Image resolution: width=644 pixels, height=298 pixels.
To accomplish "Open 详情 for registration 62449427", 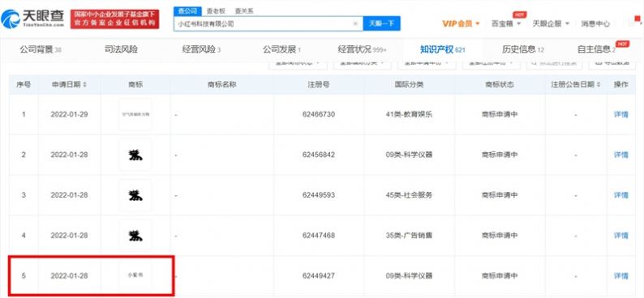I will click(620, 276).
